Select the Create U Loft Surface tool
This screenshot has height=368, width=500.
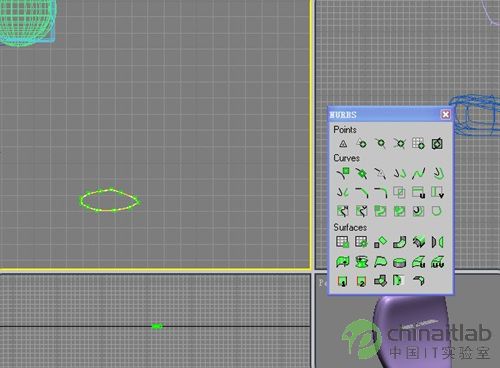[x=418, y=262]
